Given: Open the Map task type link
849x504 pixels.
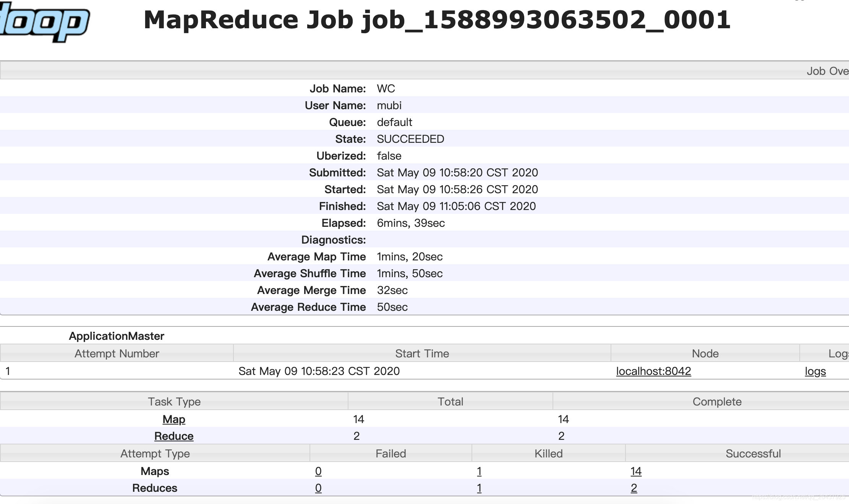Looking at the screenshot, I should [174, 419].
